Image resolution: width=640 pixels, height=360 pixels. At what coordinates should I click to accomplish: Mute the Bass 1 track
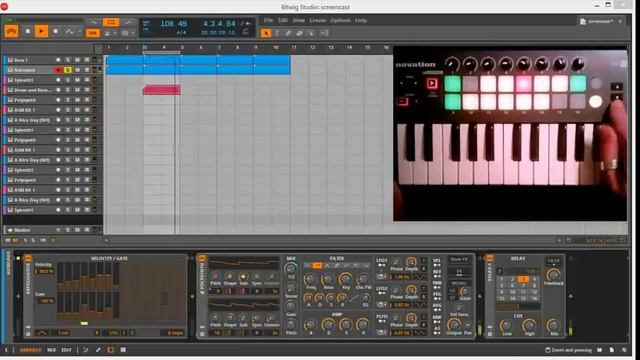(77, 60)
